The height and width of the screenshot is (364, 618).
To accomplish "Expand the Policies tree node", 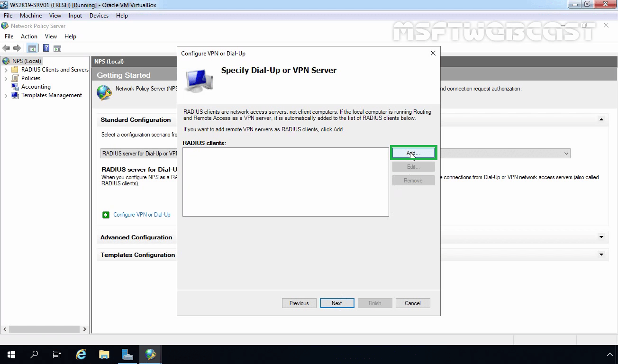I will point(6,78).
